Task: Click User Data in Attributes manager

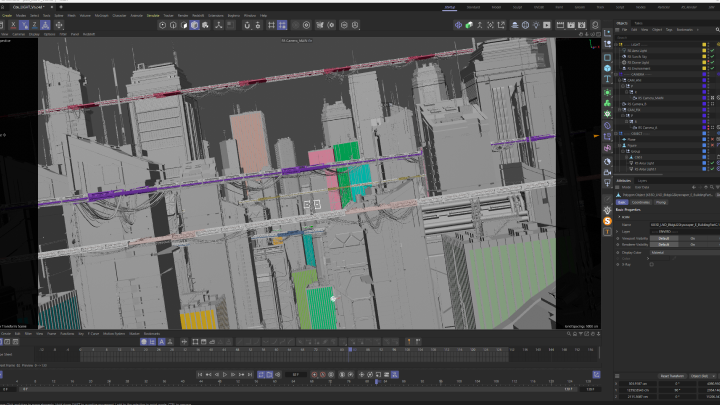Action: pos(642,187)
